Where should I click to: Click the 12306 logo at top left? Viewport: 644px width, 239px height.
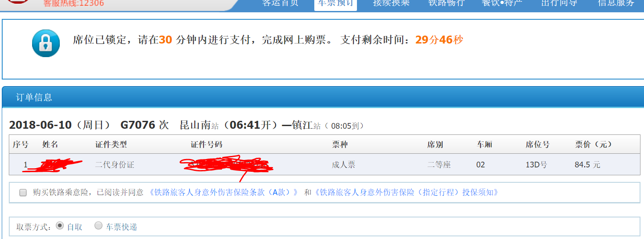(16, 2)
